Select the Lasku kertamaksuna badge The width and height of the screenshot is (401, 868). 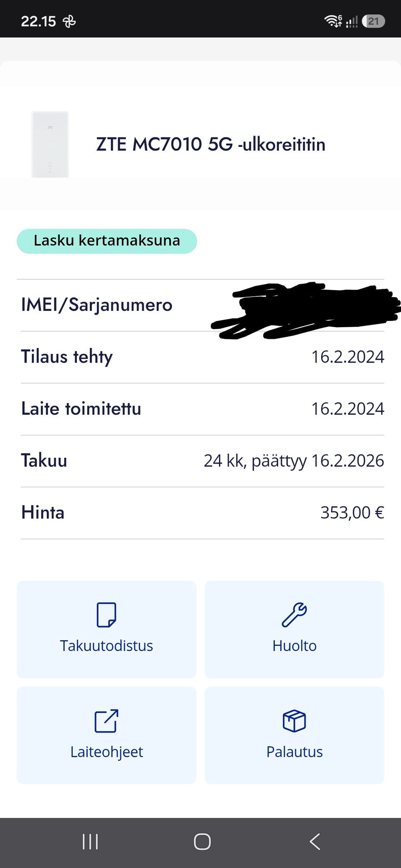[x=107, y=241]
